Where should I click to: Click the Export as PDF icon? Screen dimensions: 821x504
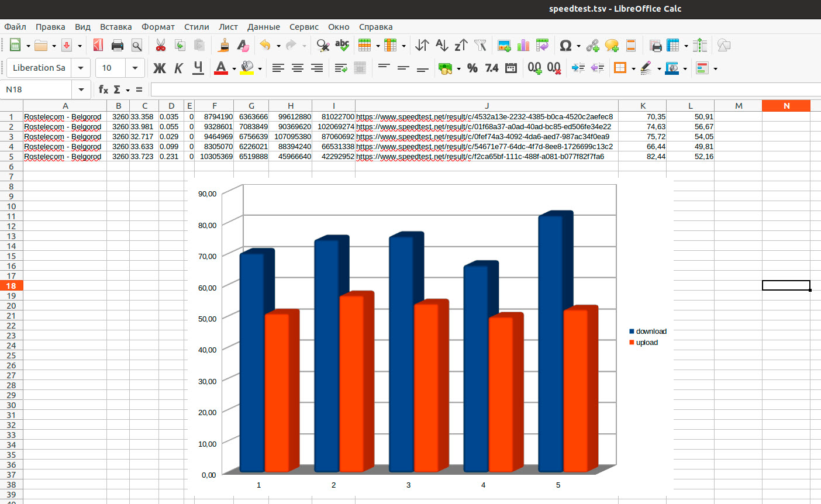(x=98, y=46)
